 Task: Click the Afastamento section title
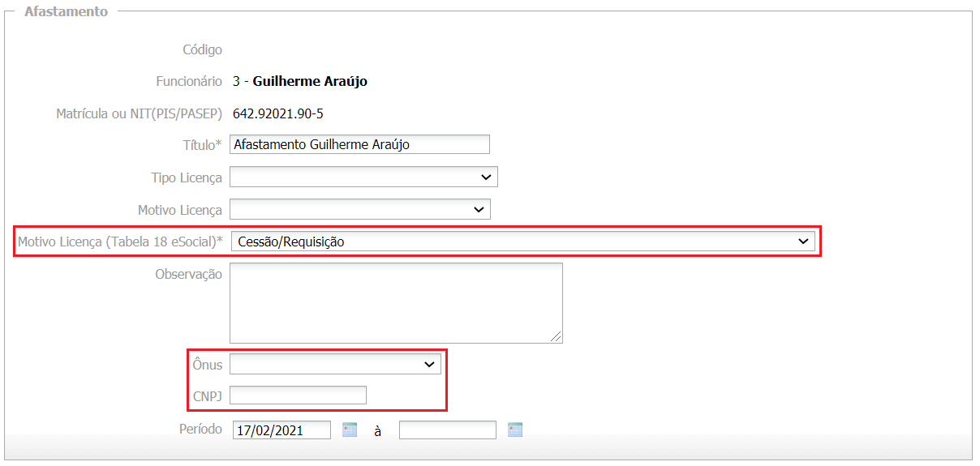66,12
